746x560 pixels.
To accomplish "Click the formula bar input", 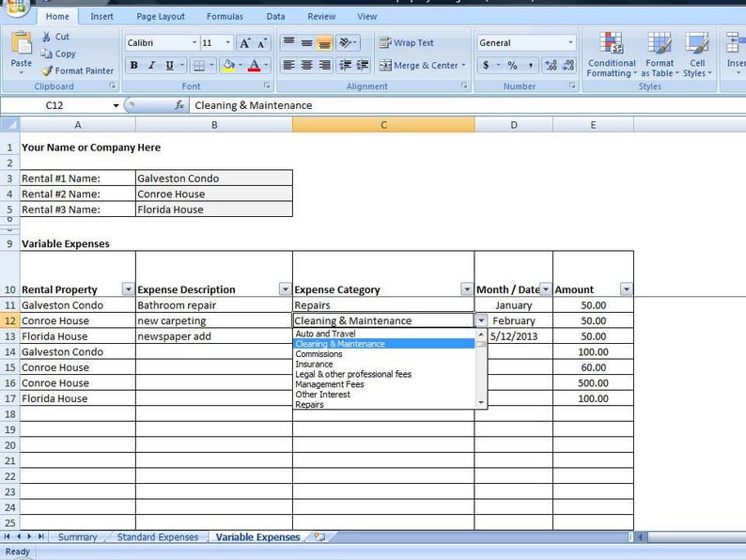I will click(x=466, y=105).
